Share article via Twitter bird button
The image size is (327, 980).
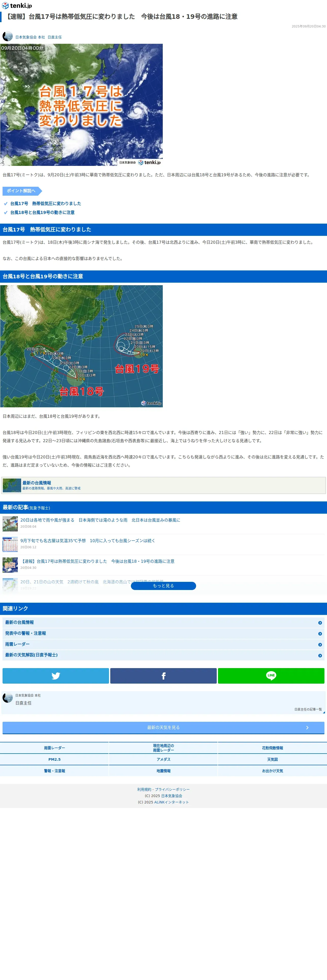coord(56,676)
